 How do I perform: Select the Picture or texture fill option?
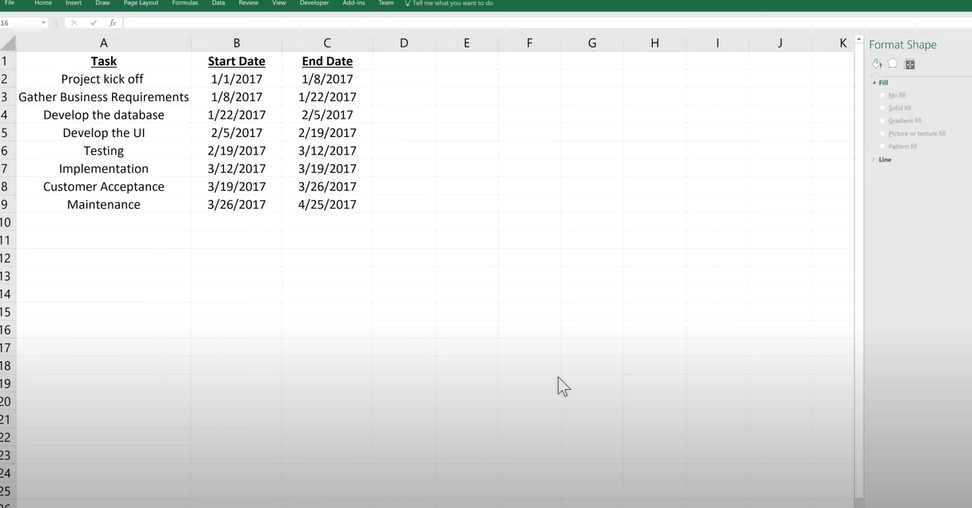pos(883,133)
